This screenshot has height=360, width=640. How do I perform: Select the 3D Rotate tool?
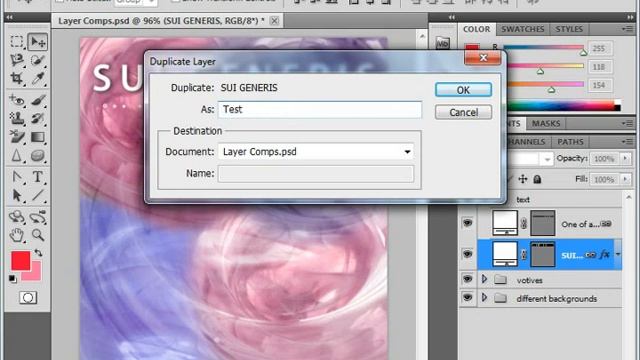[x=17, y=217]
